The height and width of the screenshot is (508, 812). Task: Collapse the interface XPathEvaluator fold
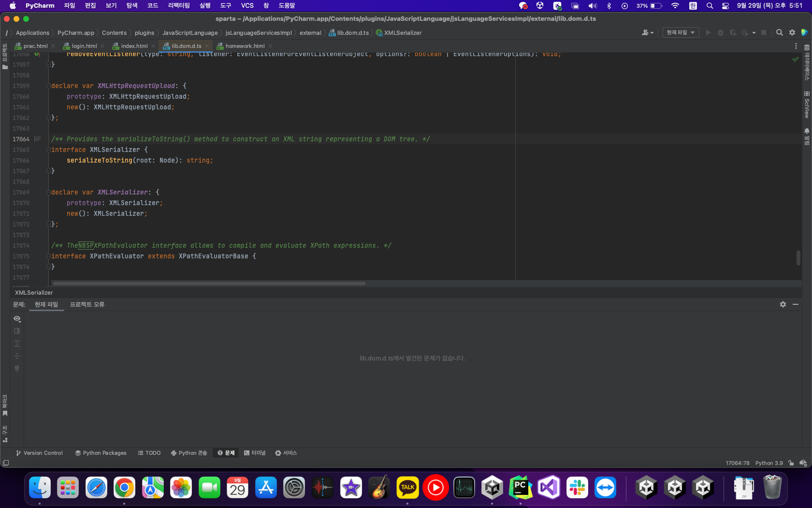pyautogui.click(x=48, y=256)
